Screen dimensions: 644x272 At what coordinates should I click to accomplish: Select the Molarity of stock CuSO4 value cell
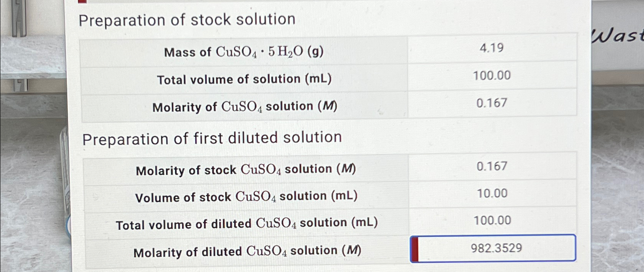click(x=492, y=166)
